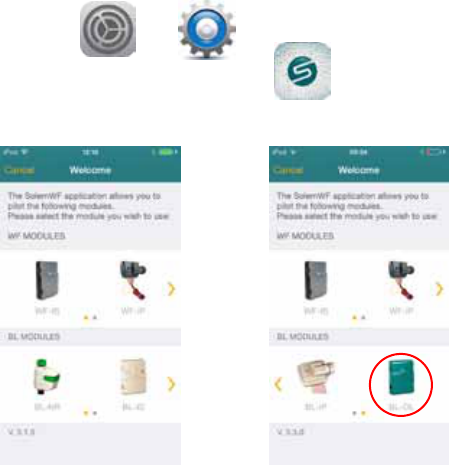Click the BL page indicator dots on right screen

359,413
